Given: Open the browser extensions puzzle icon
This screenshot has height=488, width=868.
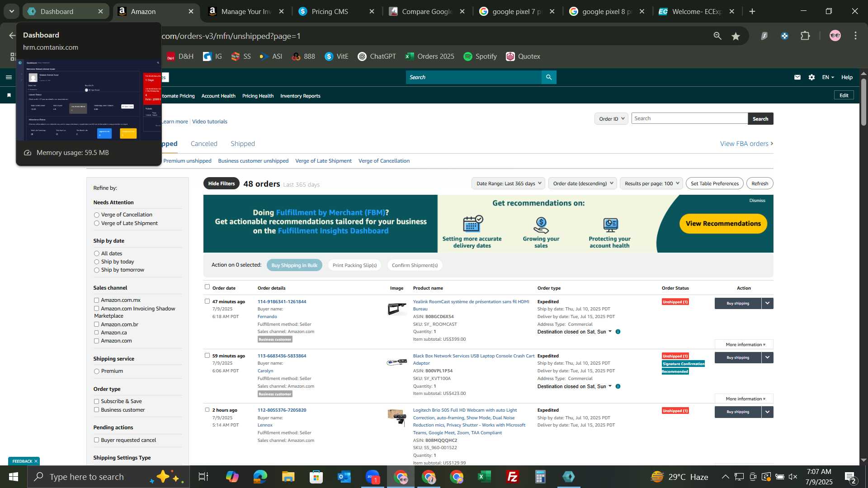Looking at the screenshot, I should tap(805, 36).
